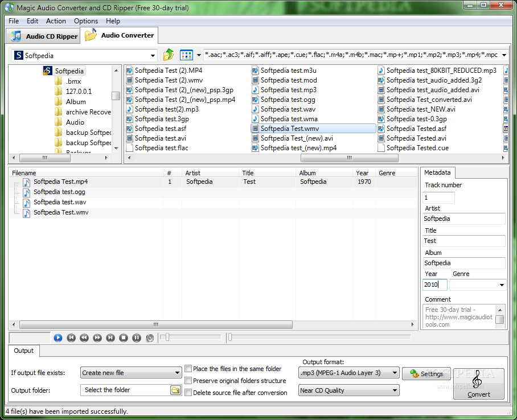The width and height of the screenshot is (517, 420).
Task: Pause audio playback
Action: coord(137,337)
